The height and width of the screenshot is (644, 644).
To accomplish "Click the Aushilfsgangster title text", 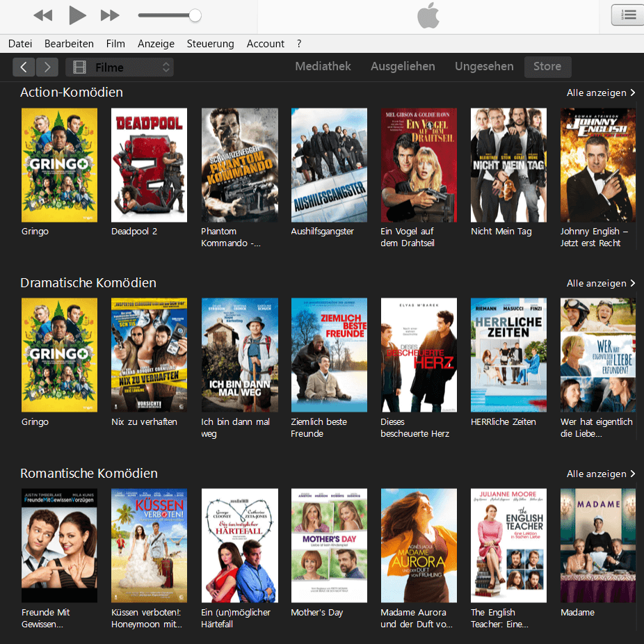I will 323,232.
